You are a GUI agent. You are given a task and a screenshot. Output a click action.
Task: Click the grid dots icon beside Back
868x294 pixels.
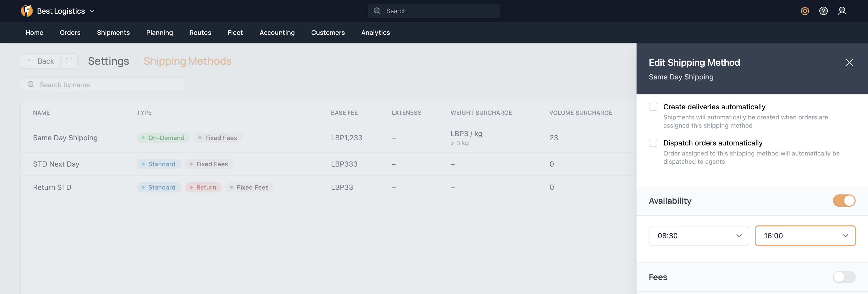point(69,61)
